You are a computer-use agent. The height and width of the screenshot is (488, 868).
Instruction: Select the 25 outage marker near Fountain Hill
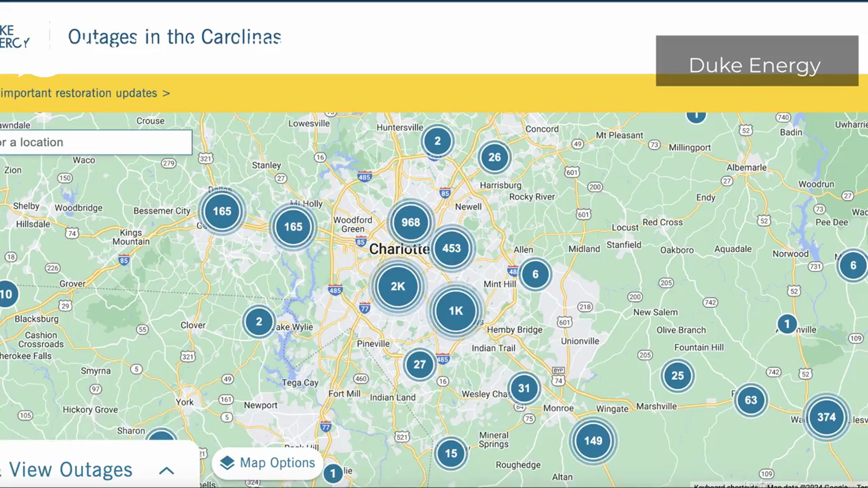(677, 375)
